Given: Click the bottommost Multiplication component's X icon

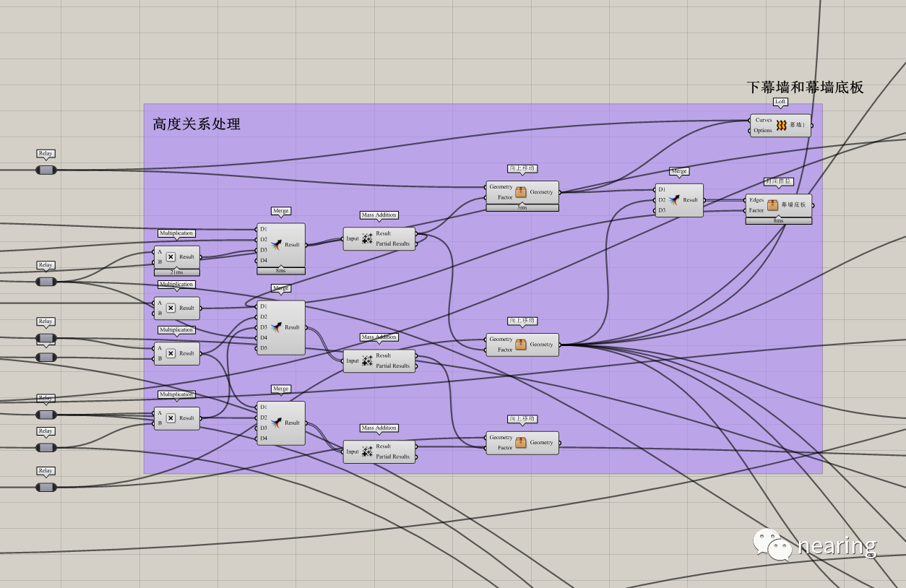Looking at the screenshot, I should (171, 418).
